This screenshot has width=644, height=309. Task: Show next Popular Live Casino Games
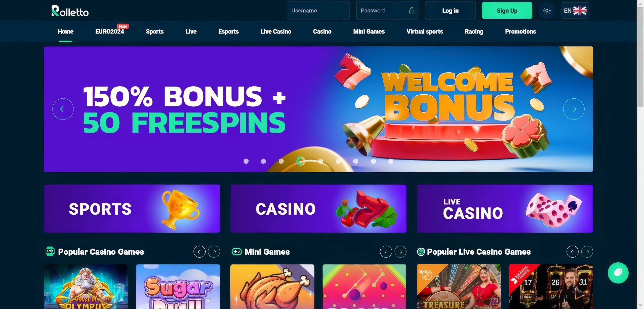tap(587, 252)
